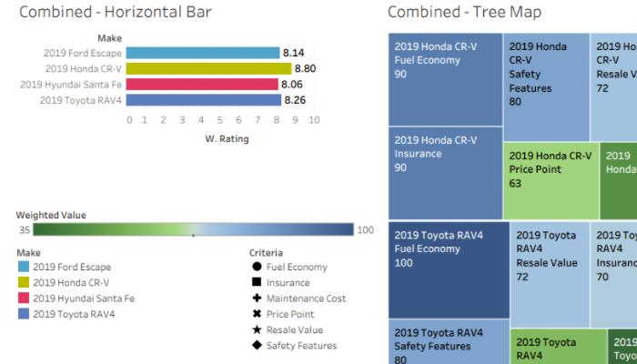Click the axis tick label 10
The width and height of the screenshot is (637, 364).
point(315,120)
